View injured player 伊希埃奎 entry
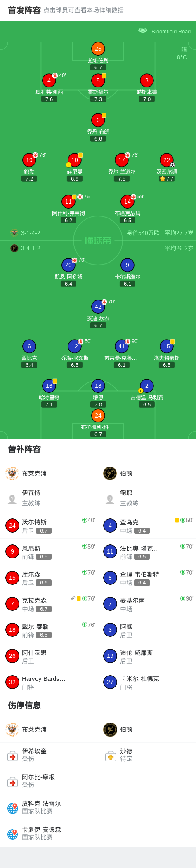The width and height of the screenshot is (196, 868). pyautogui.click(x=49, y=756)
